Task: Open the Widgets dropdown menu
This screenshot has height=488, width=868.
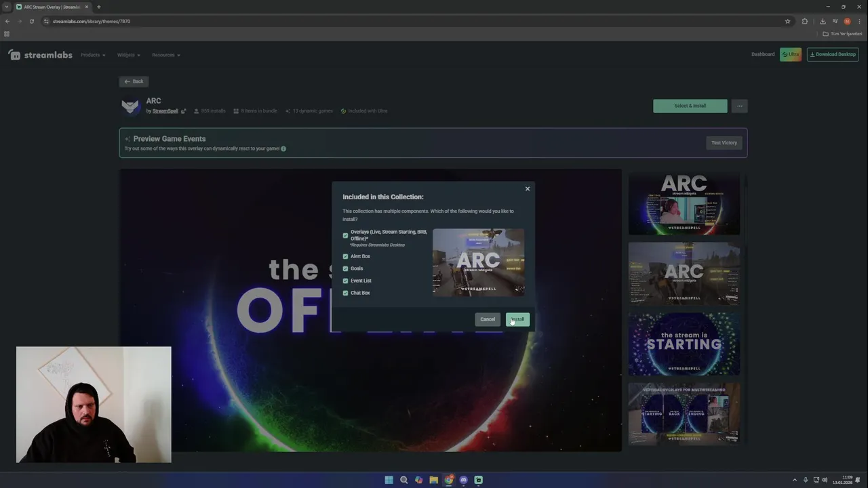Action: click(129, 55)
